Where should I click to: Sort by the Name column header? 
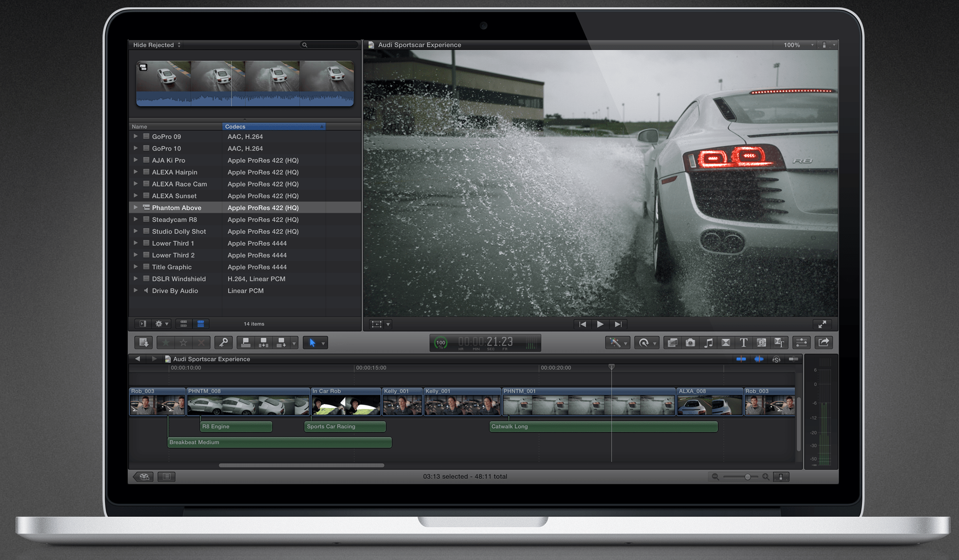[176, 127]
